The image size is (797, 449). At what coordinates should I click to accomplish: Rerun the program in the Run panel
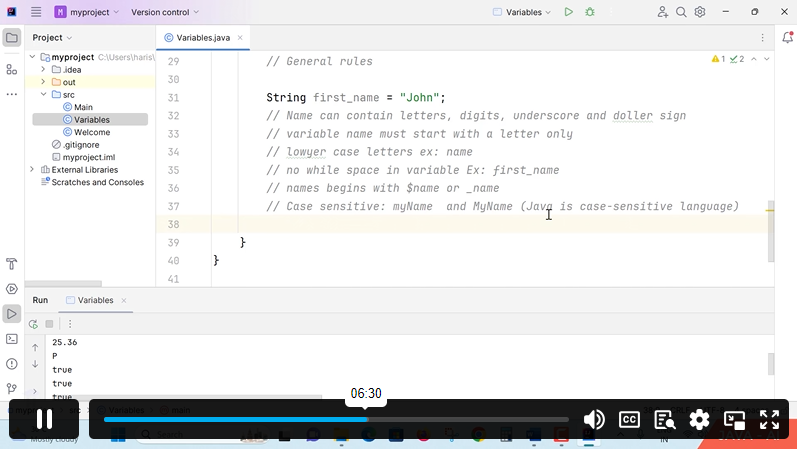(33, 324)
